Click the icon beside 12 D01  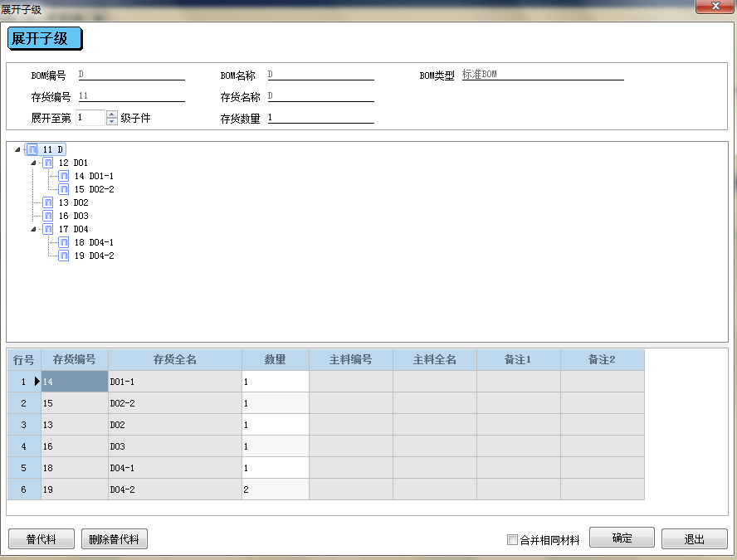click(48, 163)
